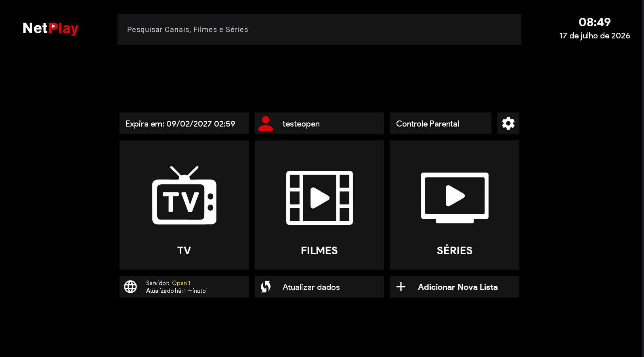Click Atualizar dados label
This screenshot has width=644, height=357.
pyautogui.click(x=311, y=287)
